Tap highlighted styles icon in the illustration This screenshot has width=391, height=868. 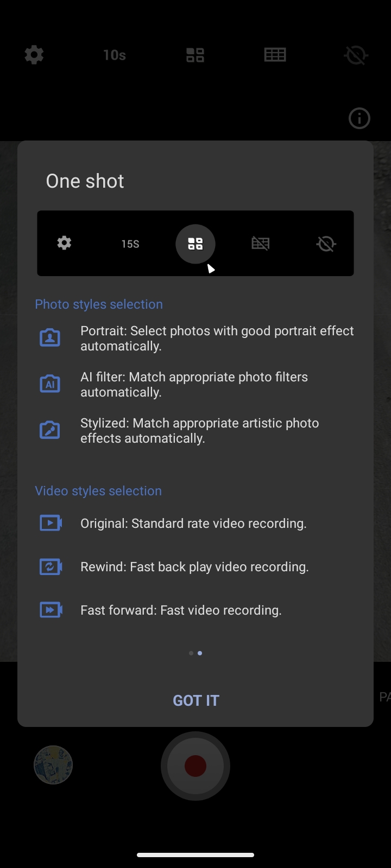pyautogui.click(x=195, y=244)
